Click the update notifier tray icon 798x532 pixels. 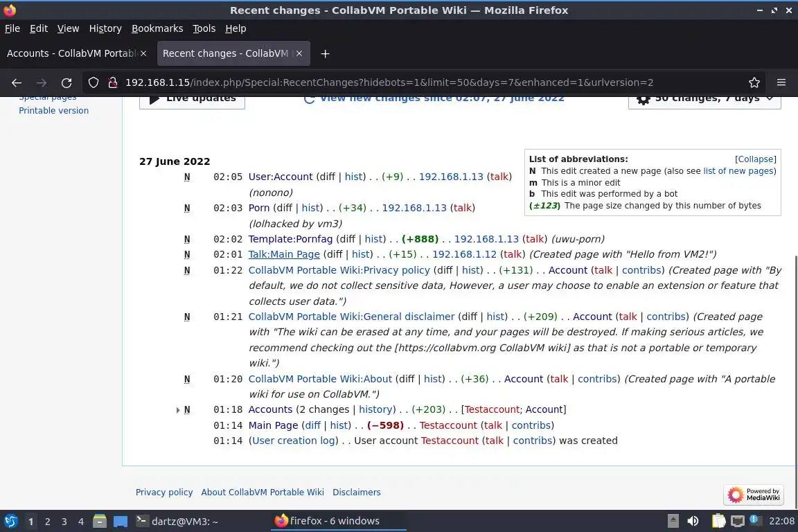click(755, 520)
